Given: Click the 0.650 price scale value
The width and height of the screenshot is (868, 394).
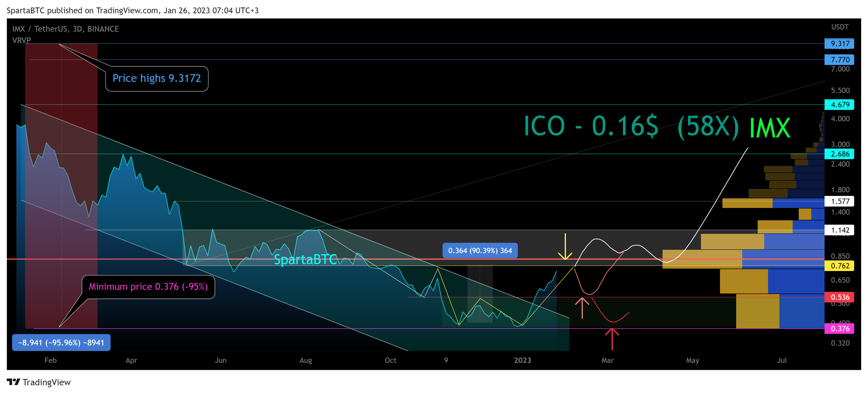Looking at the screenshot, I should coord(840,280).
